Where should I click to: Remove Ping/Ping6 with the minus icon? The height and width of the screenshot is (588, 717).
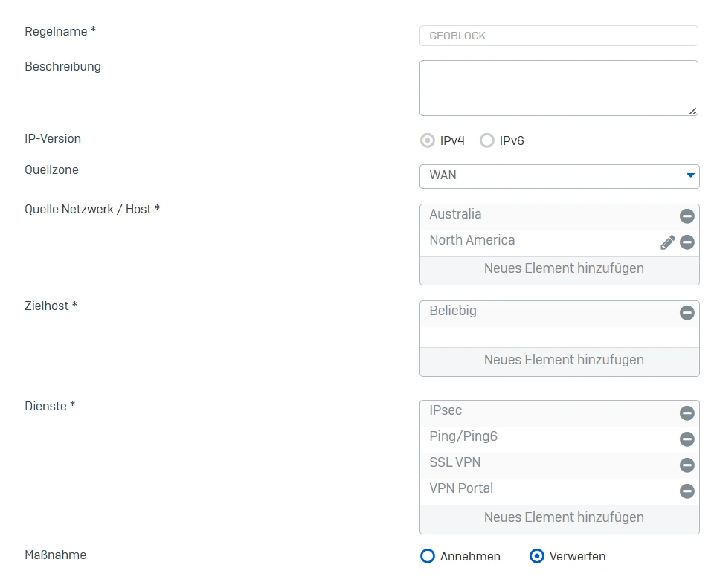[687, 439]
